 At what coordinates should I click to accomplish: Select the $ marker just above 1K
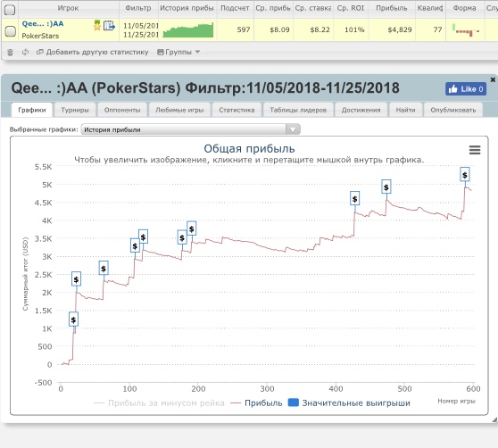click(x=73, y=319)
